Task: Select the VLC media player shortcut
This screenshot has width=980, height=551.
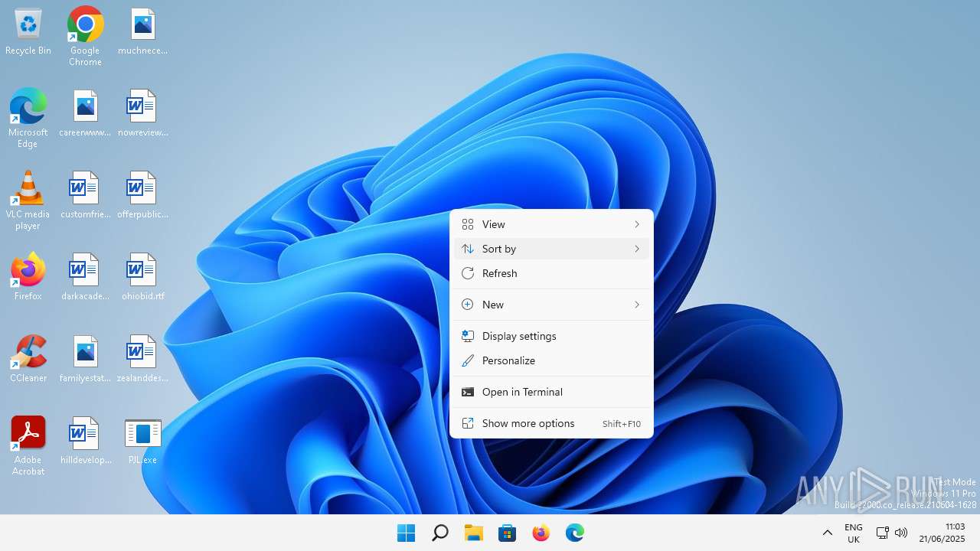Action: pos(28,200)
